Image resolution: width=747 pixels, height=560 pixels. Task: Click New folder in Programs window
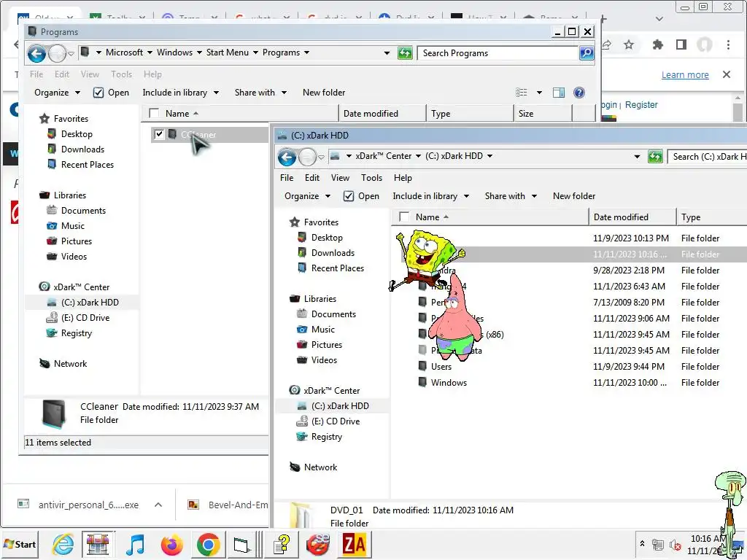[324, 93]
